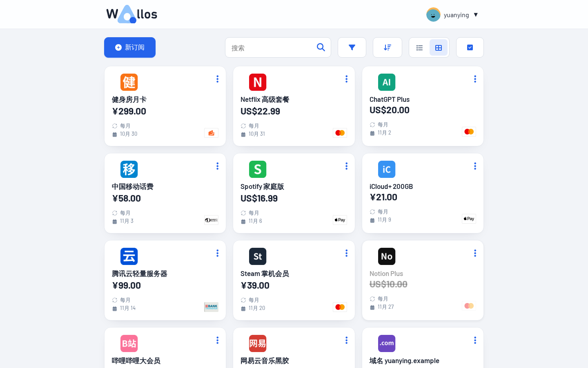
Task: Open options menu for Steam 掌机会员
Action: click(x=346, y=253)
